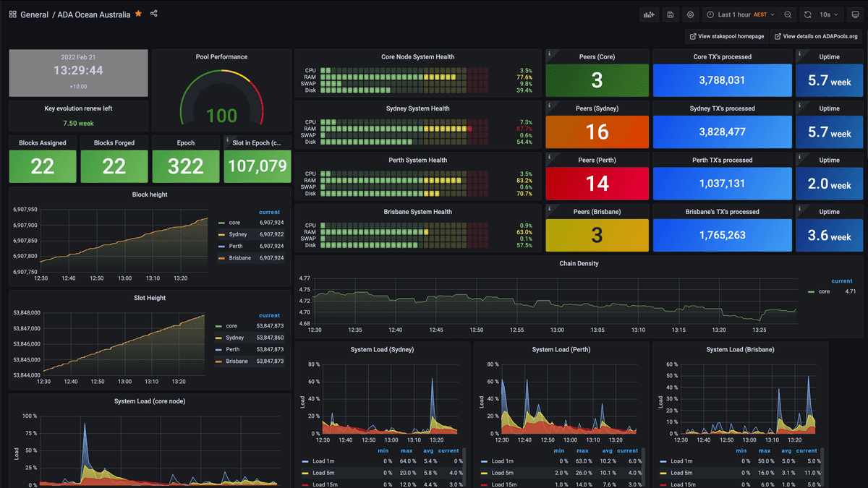
Task: Open View stakepool homepage link
Action: pyautogui.click(x=726, y=36)
